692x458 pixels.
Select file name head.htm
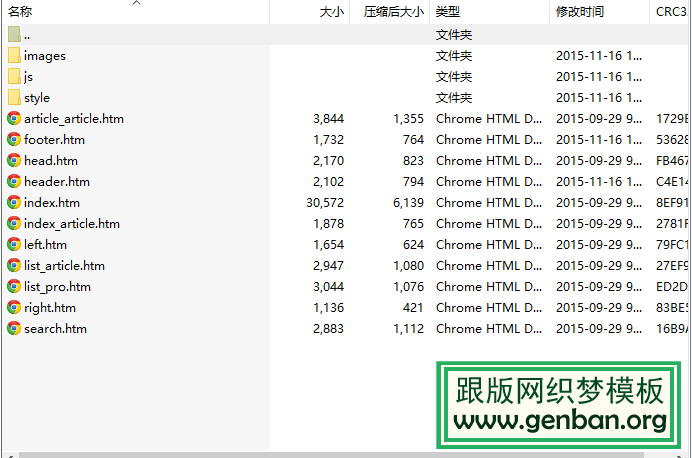click(x=51, y=161)
